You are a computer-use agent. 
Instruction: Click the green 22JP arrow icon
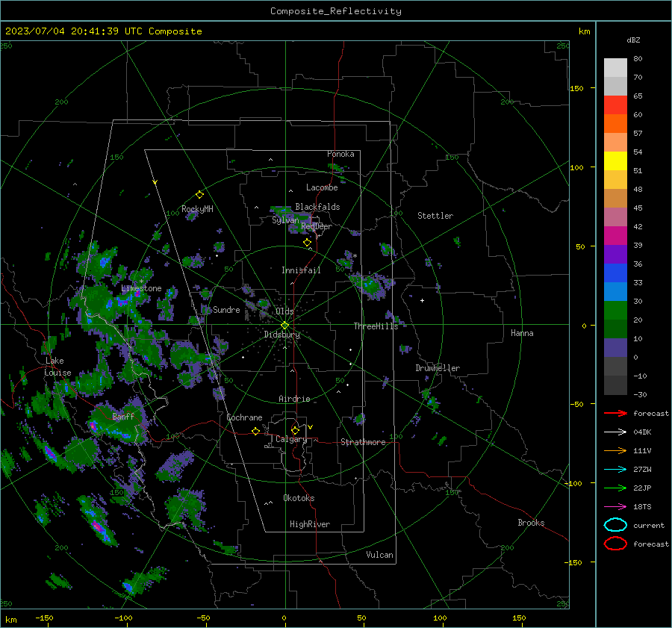click(x=615, y=488)
